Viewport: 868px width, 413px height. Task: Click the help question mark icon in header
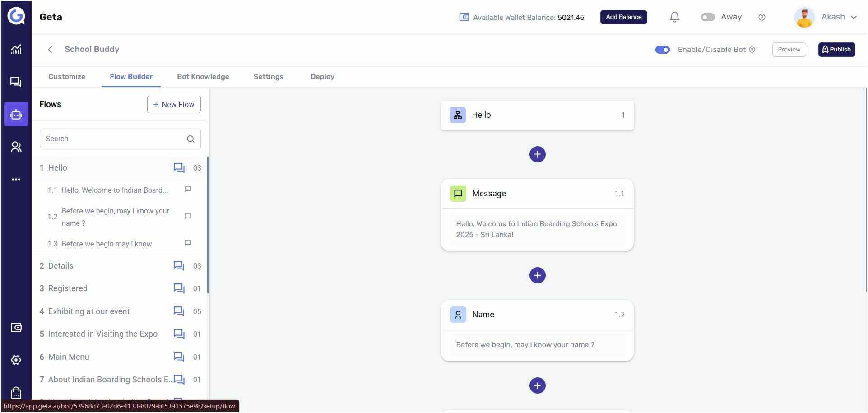[x=762, y=17]
